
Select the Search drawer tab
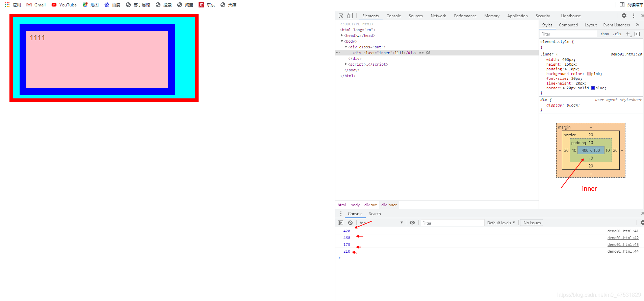point(375,214)
